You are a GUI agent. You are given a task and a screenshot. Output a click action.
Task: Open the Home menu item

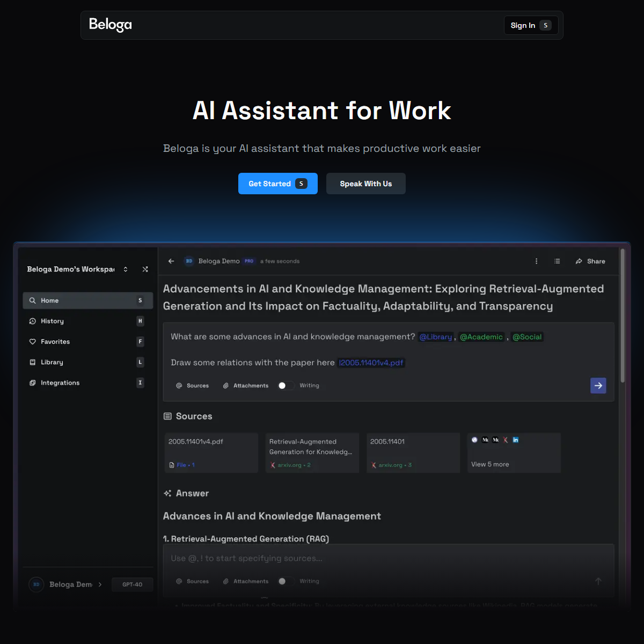tap(88, 301)
